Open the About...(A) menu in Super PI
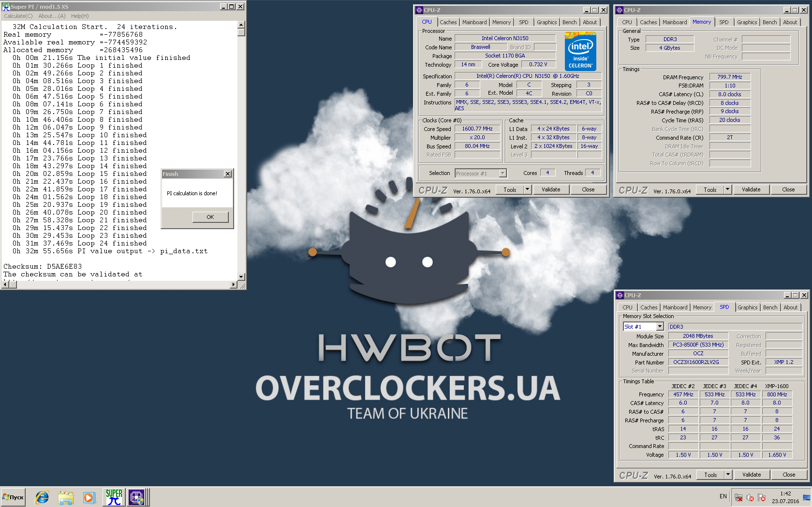812x507 pixels. (52, 16)
